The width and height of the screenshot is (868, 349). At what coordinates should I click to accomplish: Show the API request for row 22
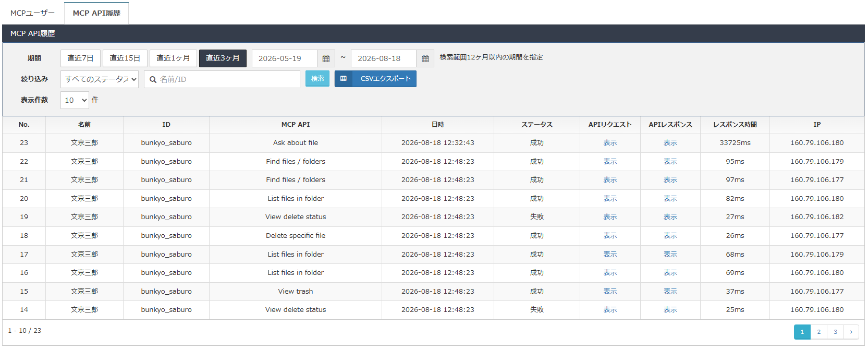(x=610, y=162)
